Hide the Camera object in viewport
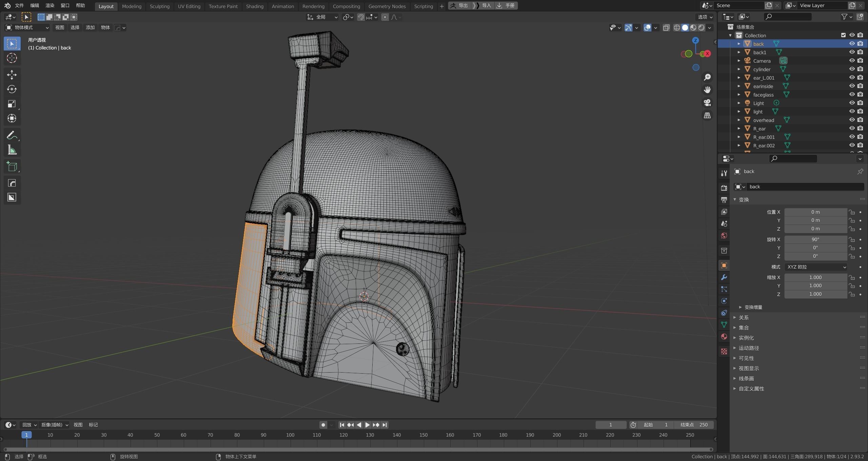The image size is (868, 461). click(x=852, y=61)
